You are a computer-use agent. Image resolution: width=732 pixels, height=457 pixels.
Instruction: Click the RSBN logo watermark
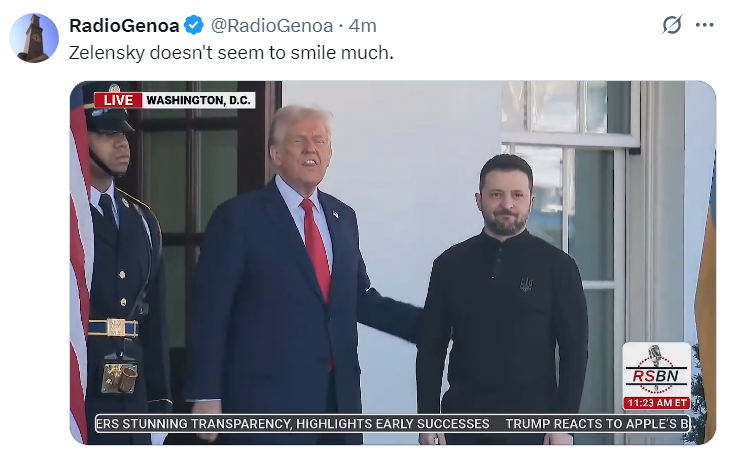(656, 370)
